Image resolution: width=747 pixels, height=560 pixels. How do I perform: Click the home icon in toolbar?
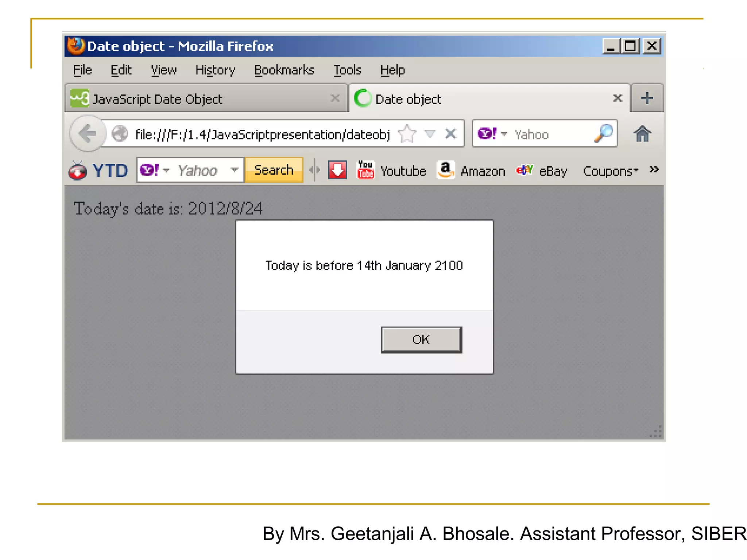tap(642, 134)
